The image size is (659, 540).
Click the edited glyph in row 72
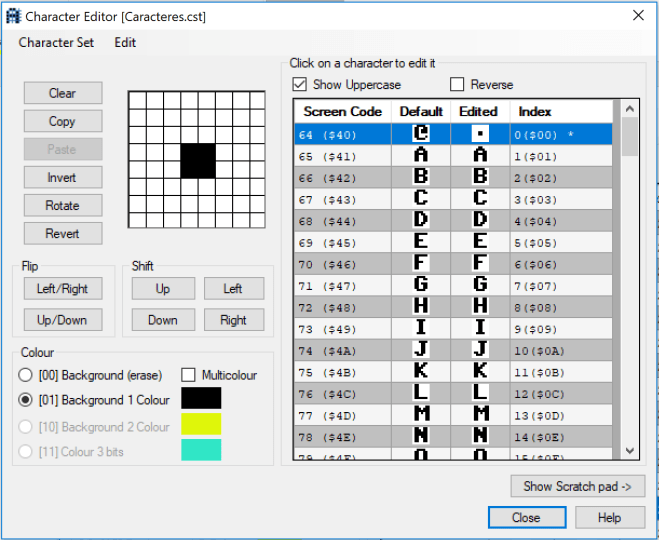[480, 306]
